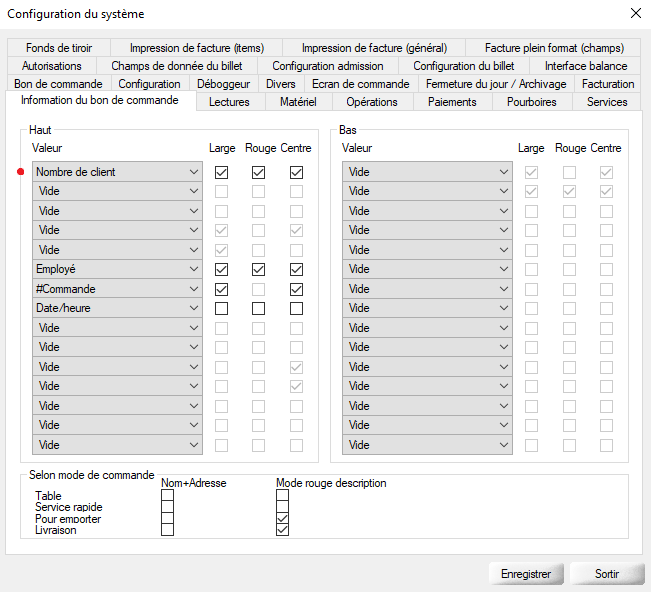
Task: Go to the Facturation tab
Action: point(608,84)
